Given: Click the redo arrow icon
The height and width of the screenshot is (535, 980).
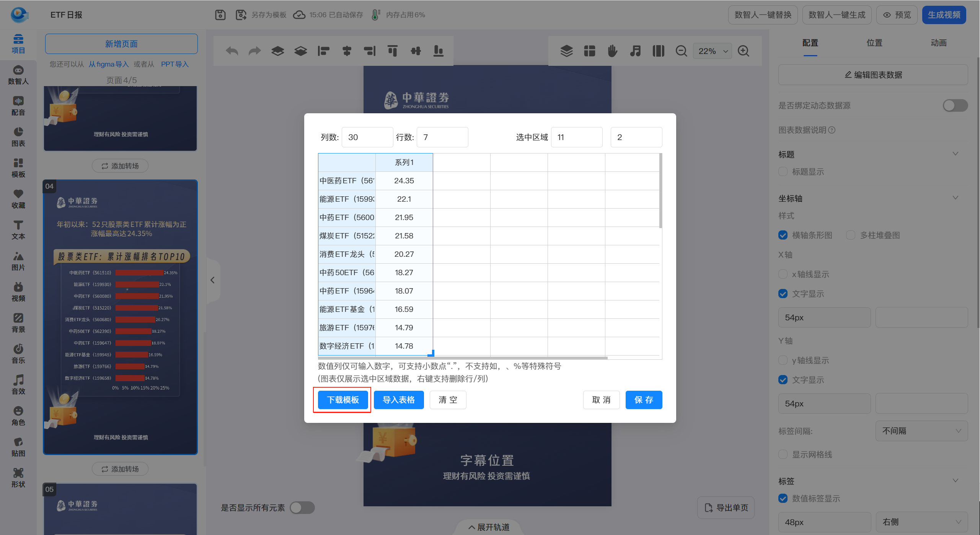Looking at the screenshot, I should click(254, 51).
